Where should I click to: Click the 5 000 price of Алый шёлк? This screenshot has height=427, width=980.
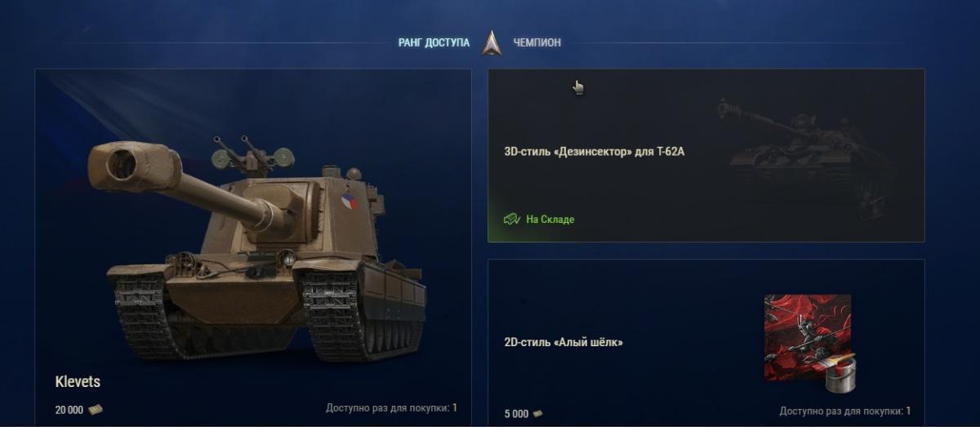tap(516, 414)
